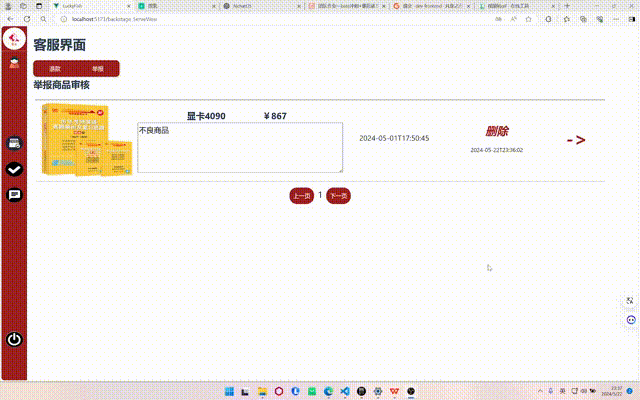Switch to the 退款 tab

pos(55,69)
